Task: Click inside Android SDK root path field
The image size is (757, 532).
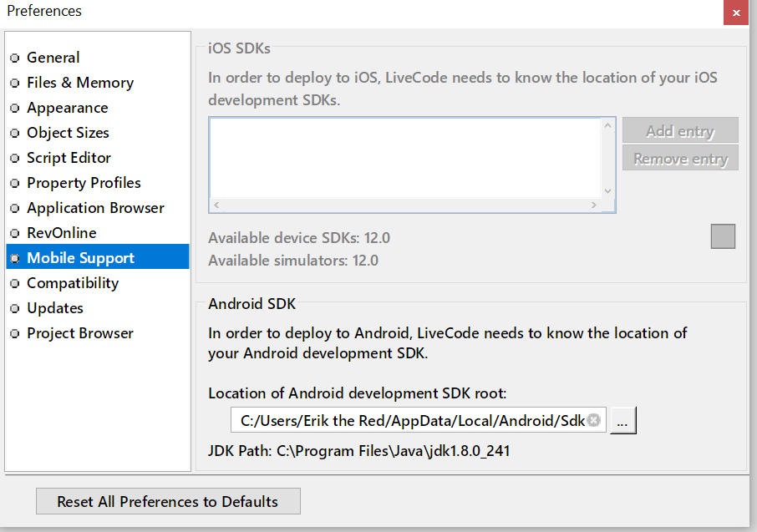Action: pos(409,421)
